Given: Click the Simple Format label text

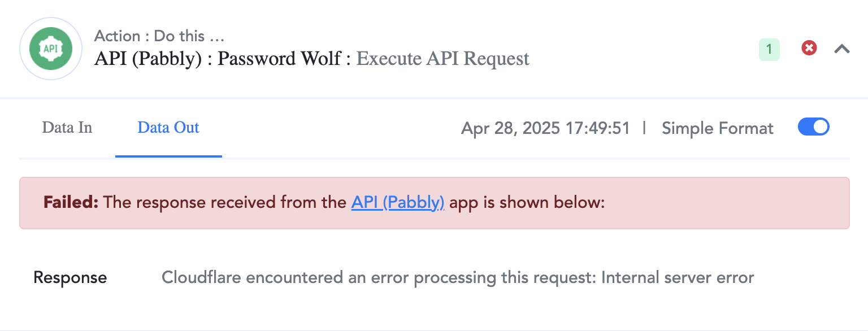Looking at the screenshot, I should point(717,128).
